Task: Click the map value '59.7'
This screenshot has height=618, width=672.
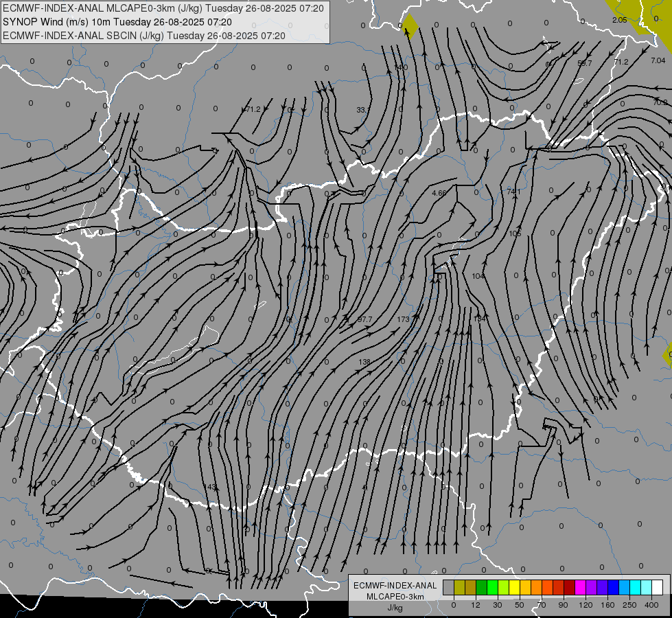Action: tap(585, 63)
